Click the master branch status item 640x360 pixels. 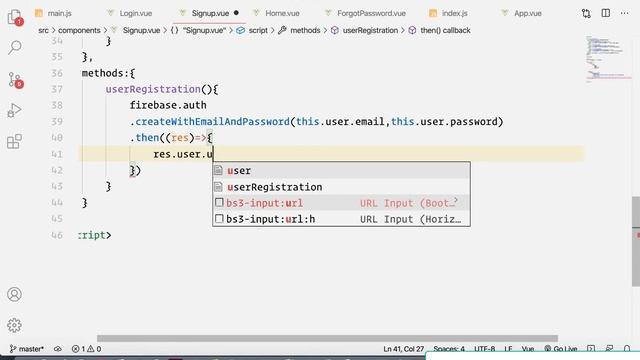point(27,349)
